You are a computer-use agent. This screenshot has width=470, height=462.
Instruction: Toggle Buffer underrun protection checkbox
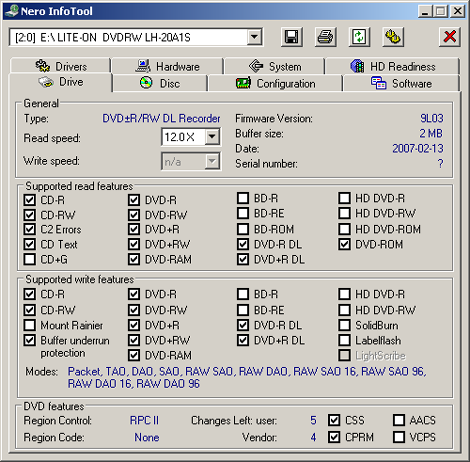pyautogui.click(x=30, y=340)
